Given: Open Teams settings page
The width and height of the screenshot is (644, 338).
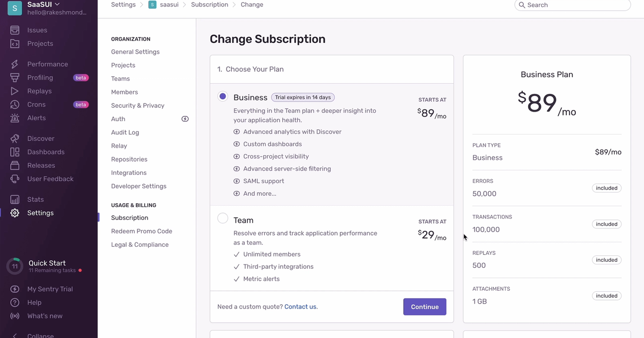Looking at the screenshot, I should (x=120, y=79).
